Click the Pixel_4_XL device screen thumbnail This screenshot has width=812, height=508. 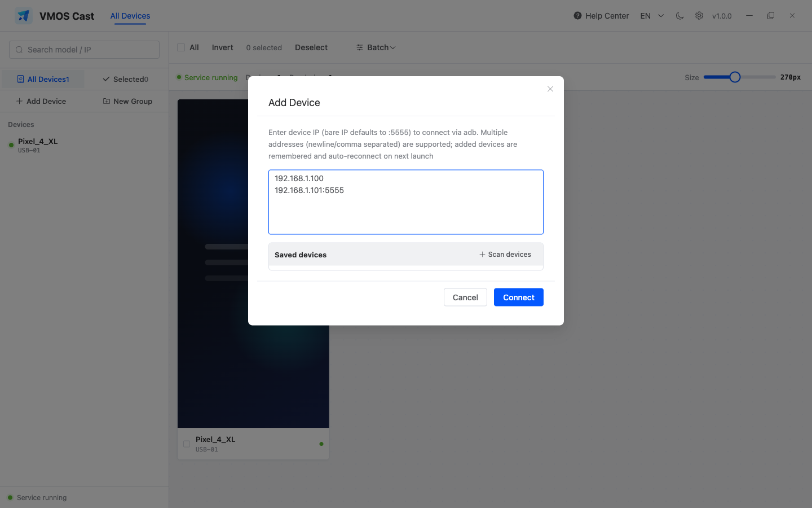click(253, 264)
